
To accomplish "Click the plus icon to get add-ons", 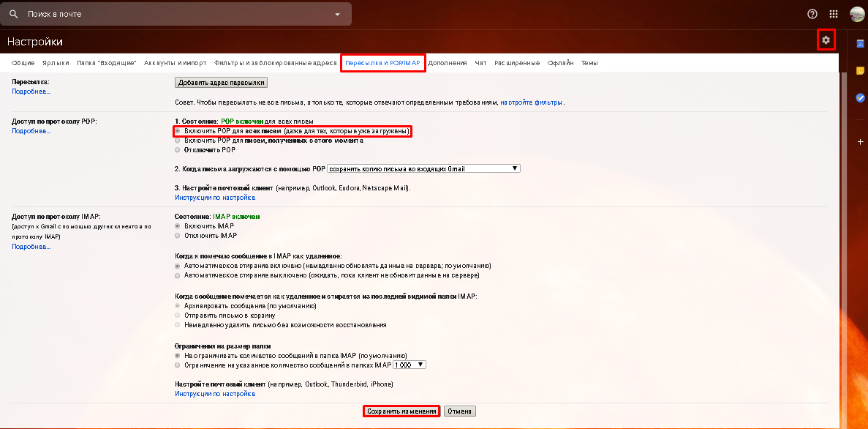I will [860, 142].
